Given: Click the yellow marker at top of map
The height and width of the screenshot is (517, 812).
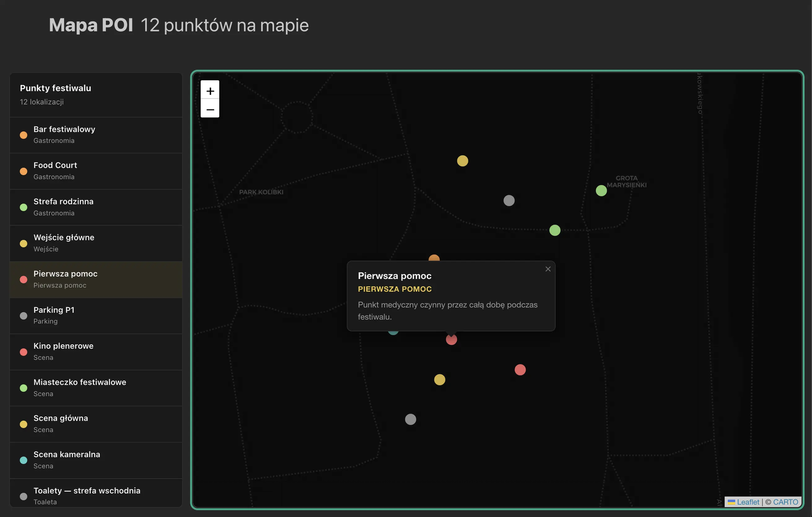Looking at the screenshot, I should point(462,161).
